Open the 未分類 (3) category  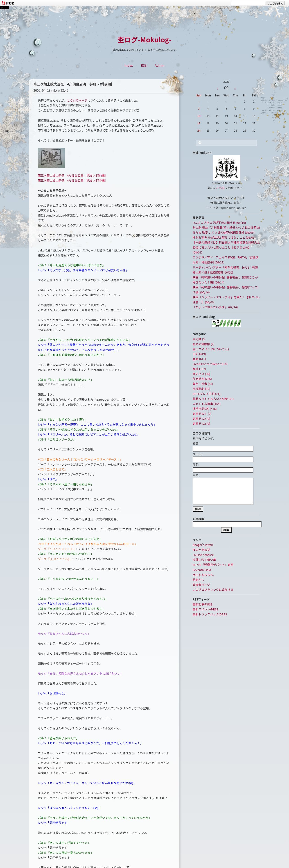pyautogui.click(x=199, y=339)
